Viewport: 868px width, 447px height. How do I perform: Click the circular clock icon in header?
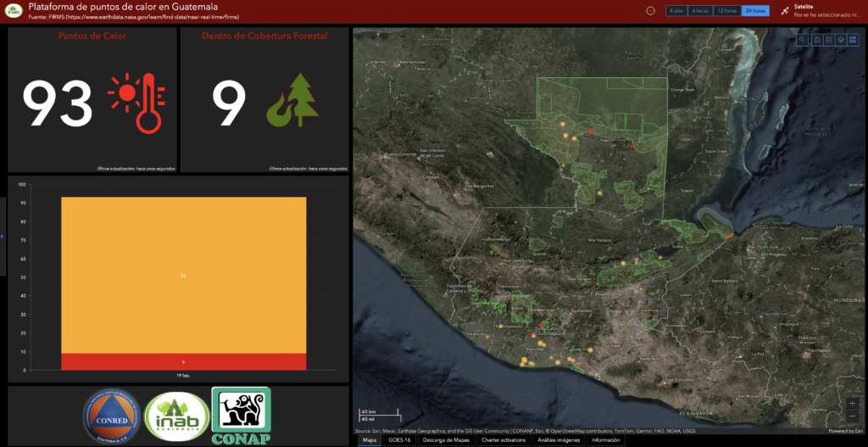(650, 11)
